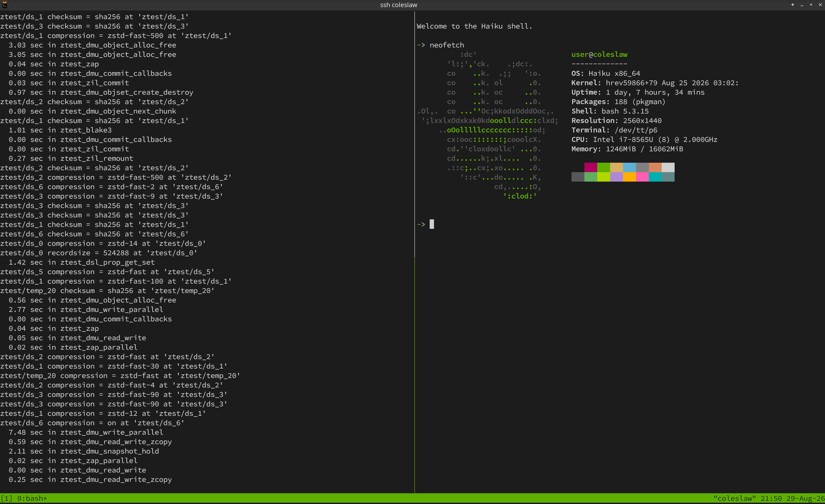This screenshot has height=504, width=825.
Task: Click the 'Shell: bash 5.3.15' line
Action: coord(610,111)
